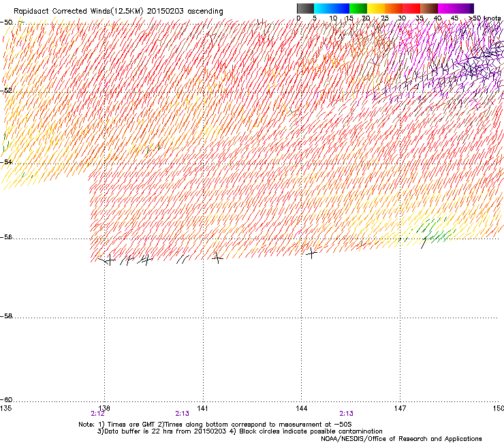Click the 'Times are GMT' note line
504x443 pixels.
215,425
